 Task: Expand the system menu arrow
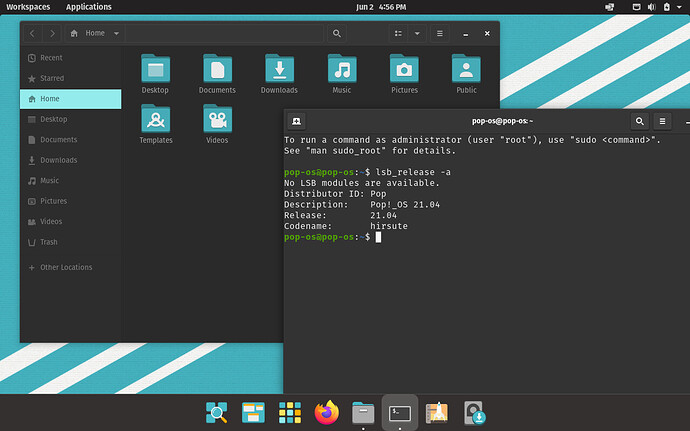tap(679, 7)
